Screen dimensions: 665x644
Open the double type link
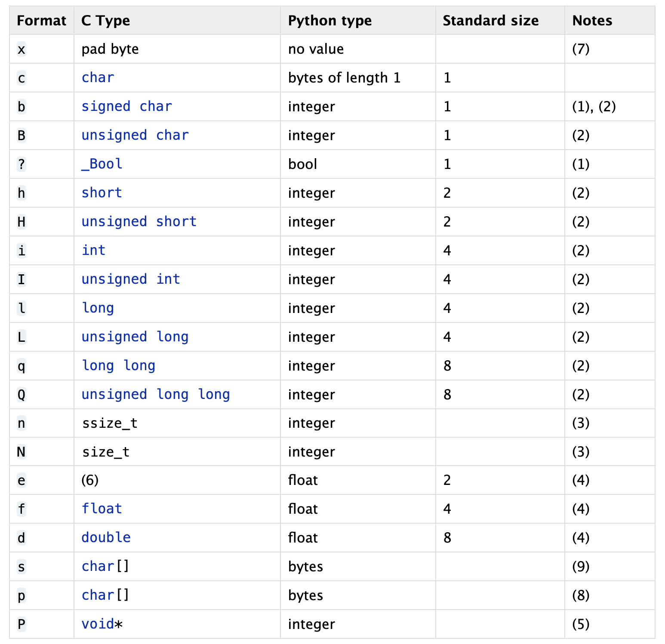pyautogui.click(x=106, y=538)
